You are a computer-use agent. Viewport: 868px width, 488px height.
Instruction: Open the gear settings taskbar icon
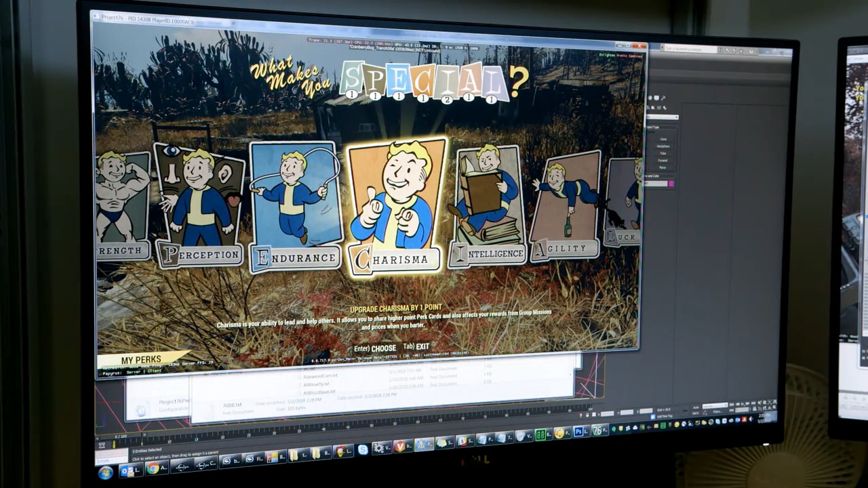[382, 448]
